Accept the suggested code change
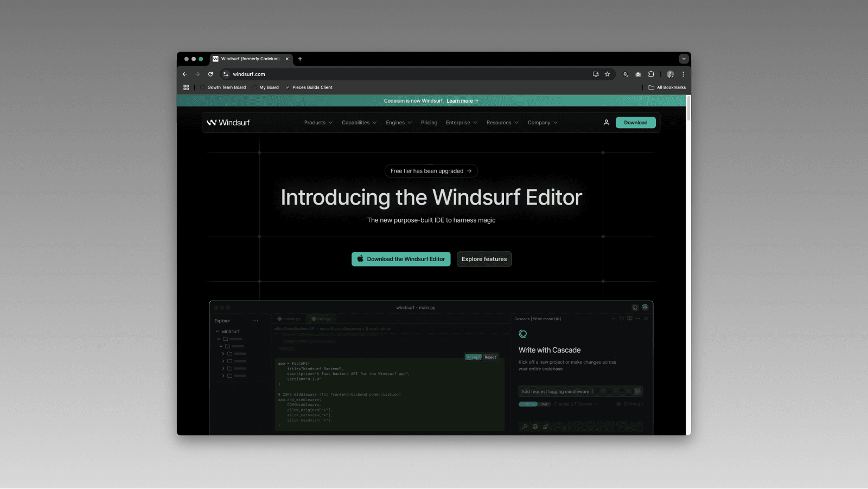The image size is (868, 489). point(474,357)
